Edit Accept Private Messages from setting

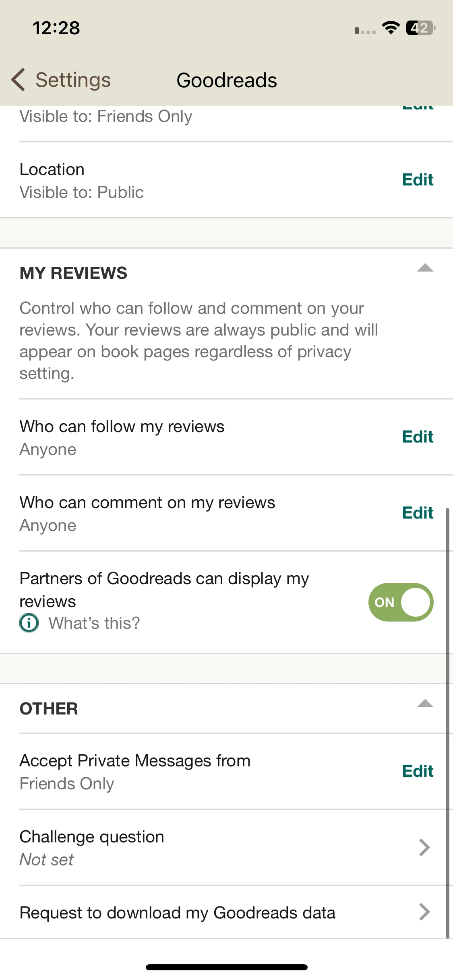pos(418,771)
